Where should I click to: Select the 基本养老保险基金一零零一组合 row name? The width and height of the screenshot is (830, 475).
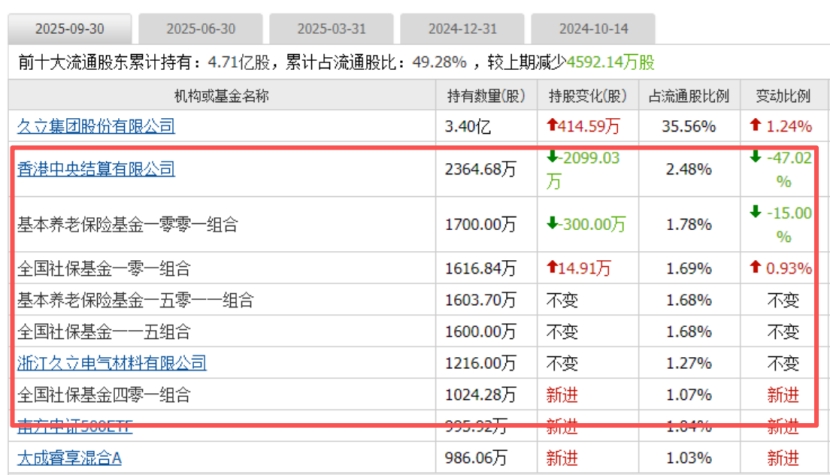[128, 225]
